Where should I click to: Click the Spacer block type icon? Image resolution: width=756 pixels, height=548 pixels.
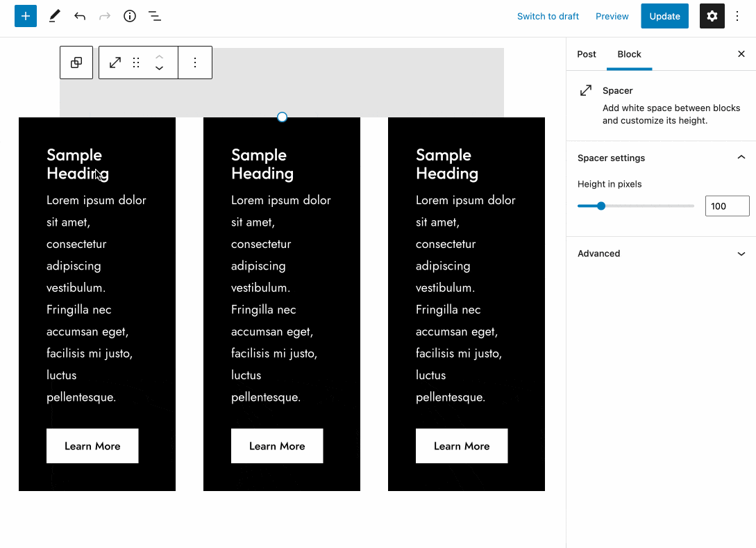[115, 63]
